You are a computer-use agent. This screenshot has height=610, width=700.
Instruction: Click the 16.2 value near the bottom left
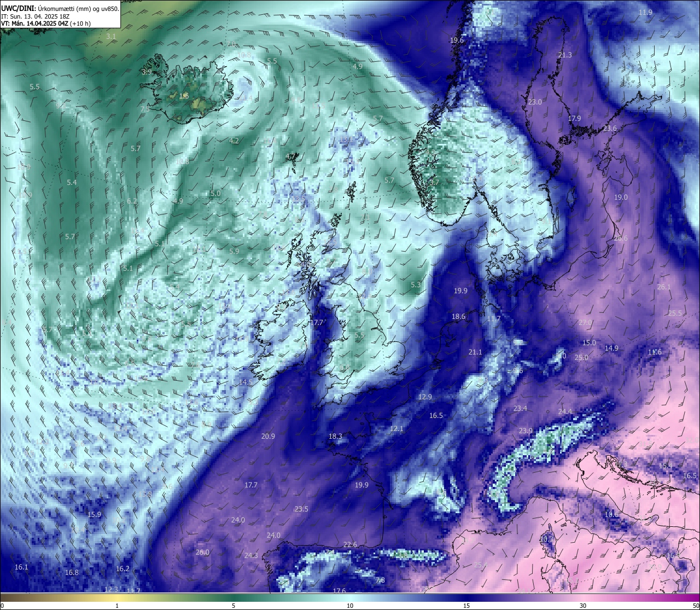coord(122,569)
